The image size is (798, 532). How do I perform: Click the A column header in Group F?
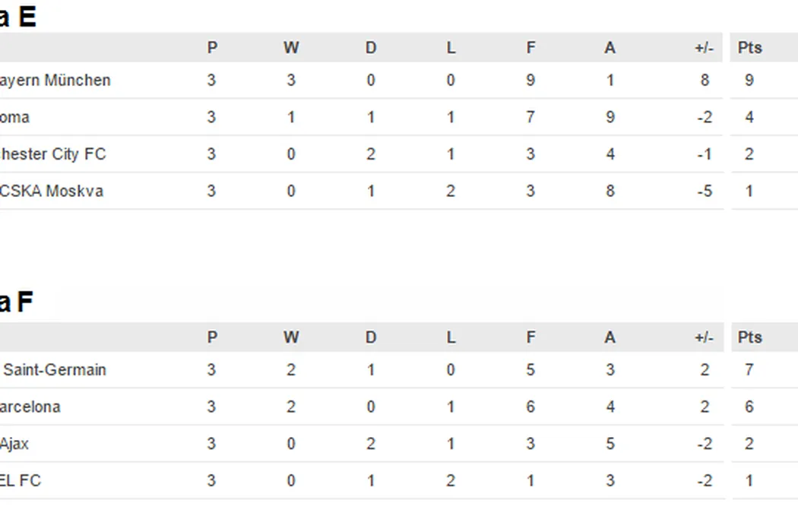610,337
